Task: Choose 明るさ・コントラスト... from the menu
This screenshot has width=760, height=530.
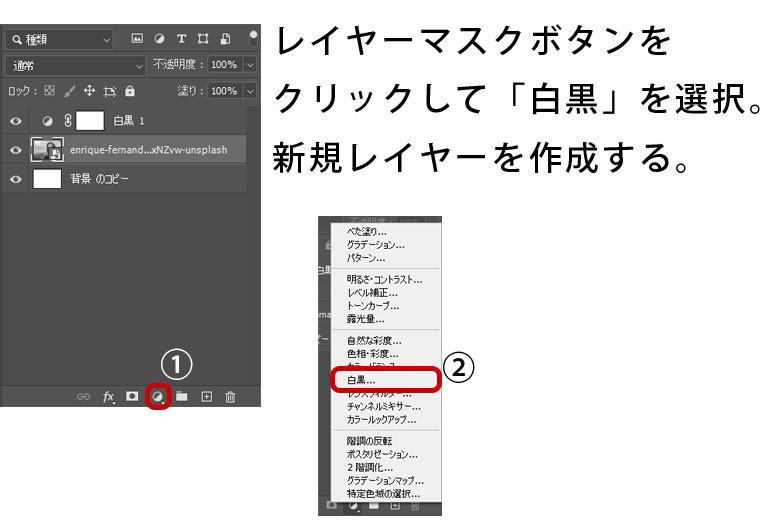Action: (x=386, y=279)
